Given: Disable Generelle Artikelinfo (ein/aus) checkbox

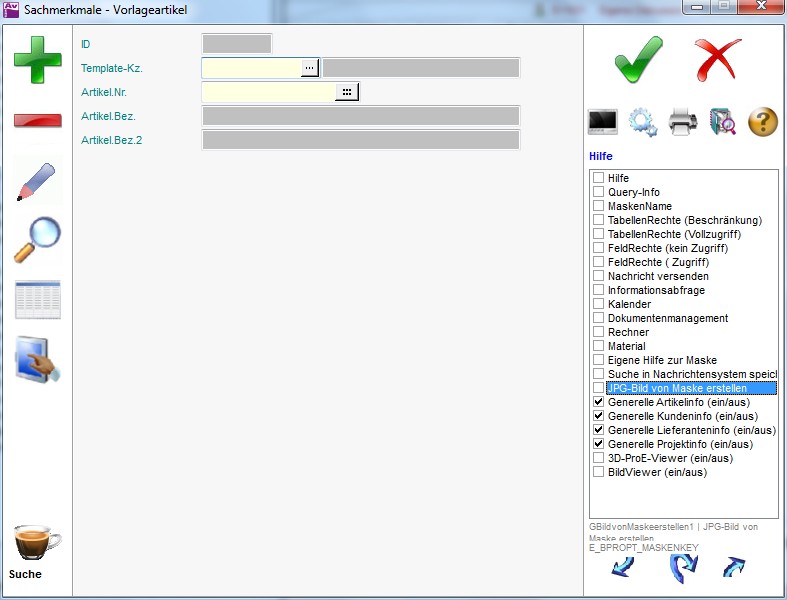Looking at the screenshot, I should 598,402.
